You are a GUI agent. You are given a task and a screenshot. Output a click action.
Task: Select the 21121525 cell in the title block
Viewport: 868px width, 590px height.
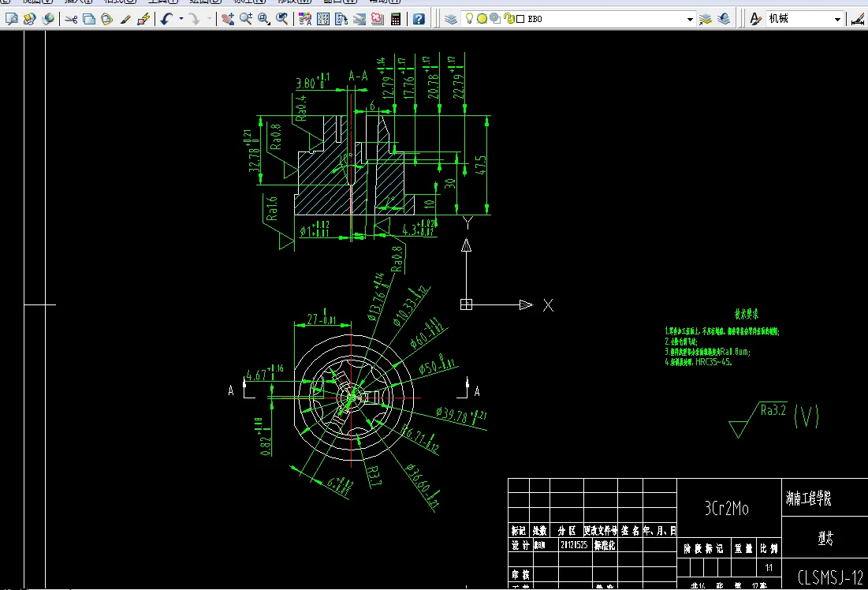[574, 545]
